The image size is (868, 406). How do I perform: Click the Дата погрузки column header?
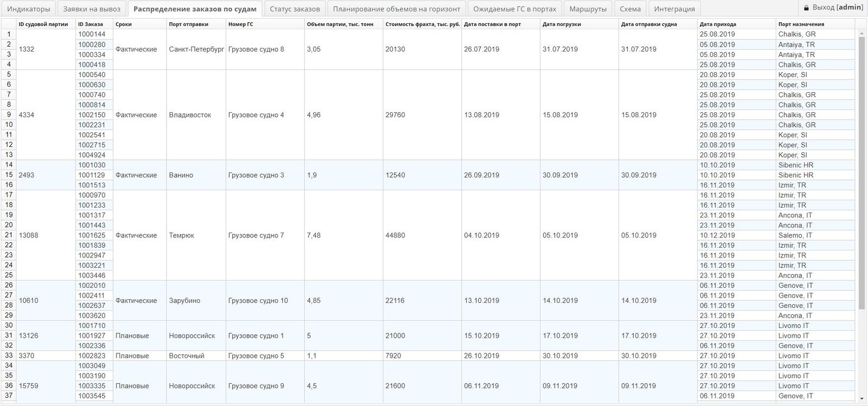(579, 24)
